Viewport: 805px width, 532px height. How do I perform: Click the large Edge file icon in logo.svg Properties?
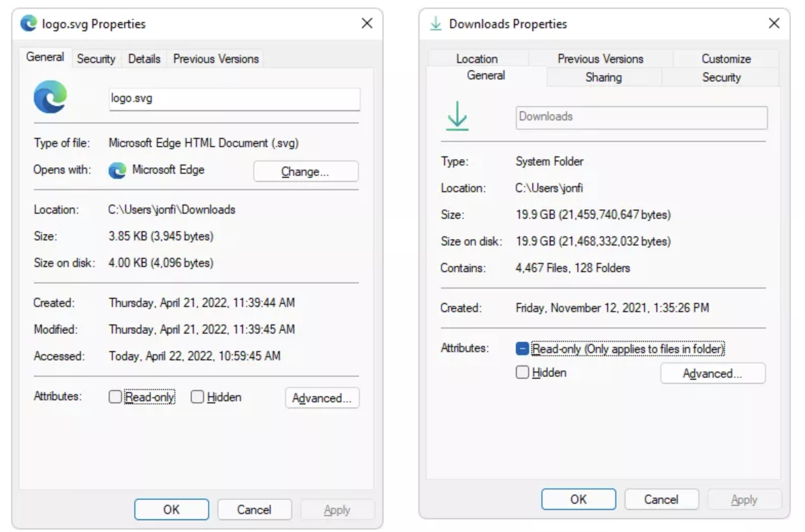click(50, 97)
